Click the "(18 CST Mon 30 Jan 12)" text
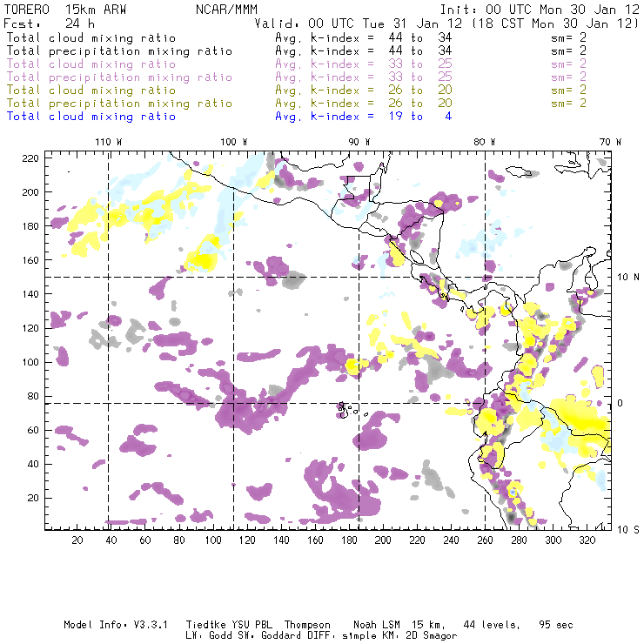Viewport: 644px width, 644px height. pos(555,23)
